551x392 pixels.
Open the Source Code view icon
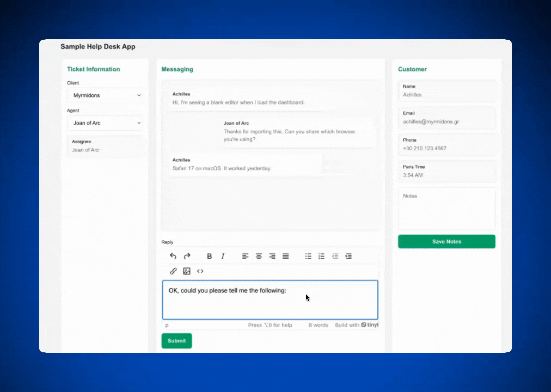(200, 271)
